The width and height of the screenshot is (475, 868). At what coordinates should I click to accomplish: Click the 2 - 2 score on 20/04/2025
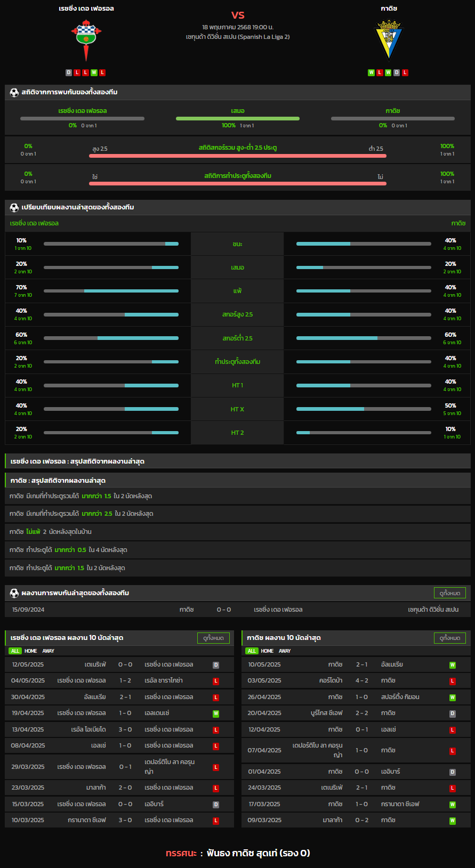click(361, 713)
